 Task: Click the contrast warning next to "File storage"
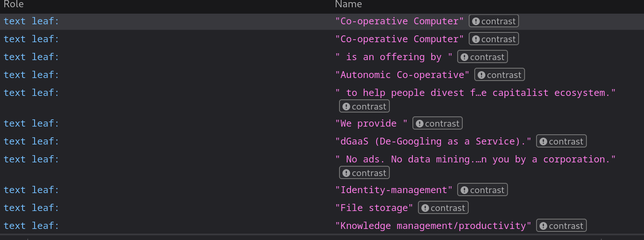pyautogui.click(x=443, y=208)
